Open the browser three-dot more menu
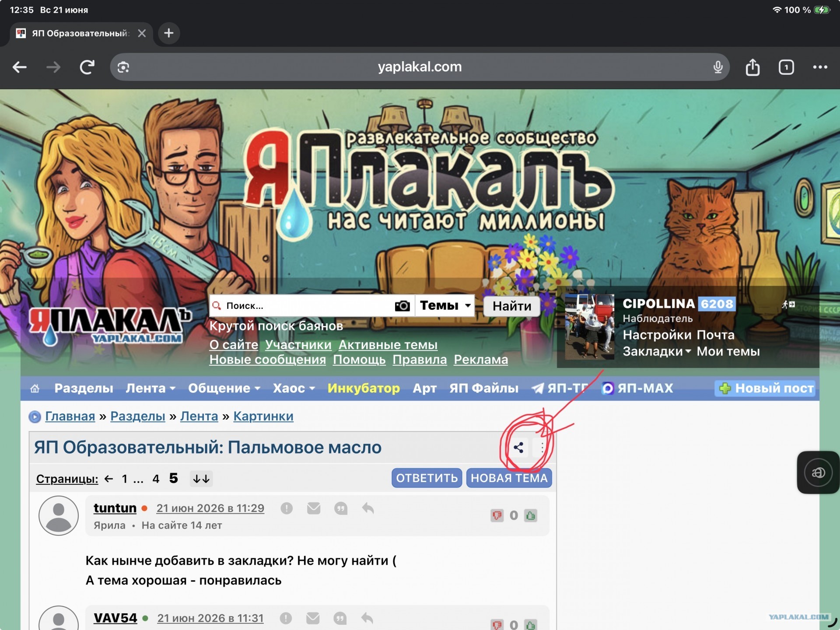 coord(820,67)
